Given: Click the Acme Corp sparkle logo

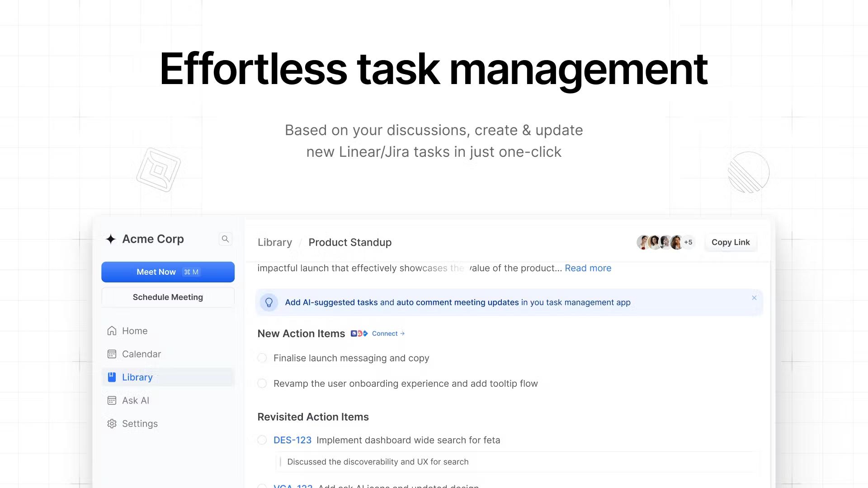Looking at the screenshot, I should (111, 239).
